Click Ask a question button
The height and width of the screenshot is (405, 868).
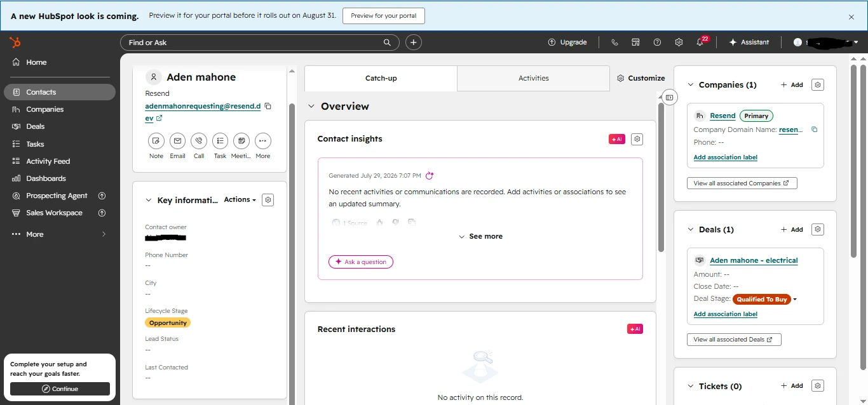click(361, 262)
